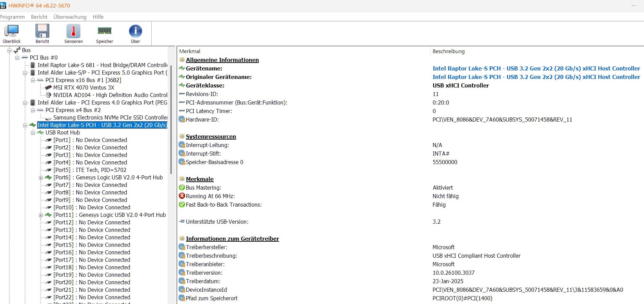Click the USB icon beside Port11 Genesys hub

(x=48, y=215)
